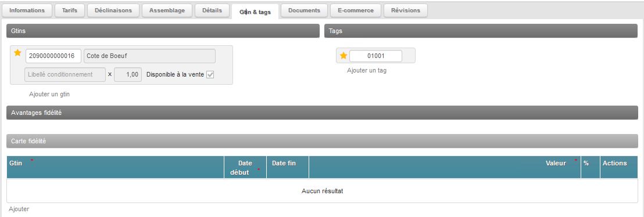The height and width of the screenshot is (217, 644).
Task: Click the star icon beside GTIN 2090000000016
Action: coord(17,52)
